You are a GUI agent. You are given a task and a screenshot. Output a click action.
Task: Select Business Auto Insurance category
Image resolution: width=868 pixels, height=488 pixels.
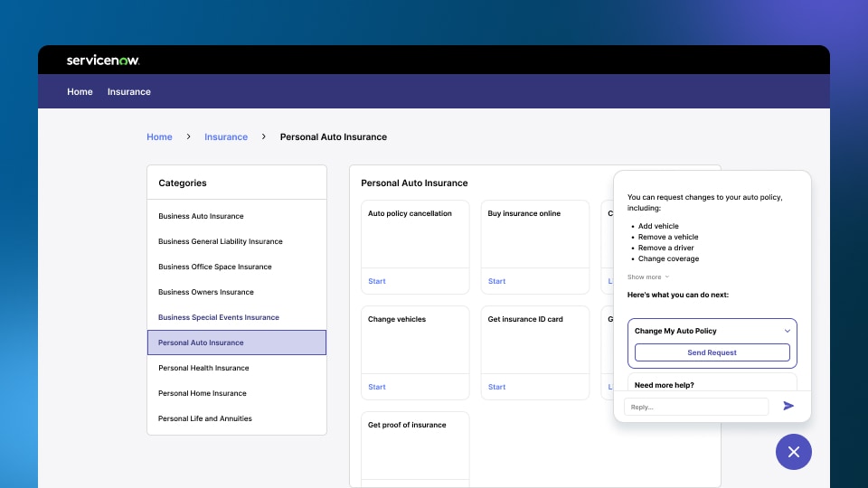coord(237,216)
